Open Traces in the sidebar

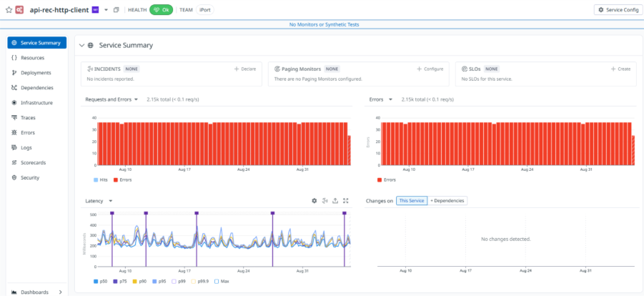(x=28, y=117)
